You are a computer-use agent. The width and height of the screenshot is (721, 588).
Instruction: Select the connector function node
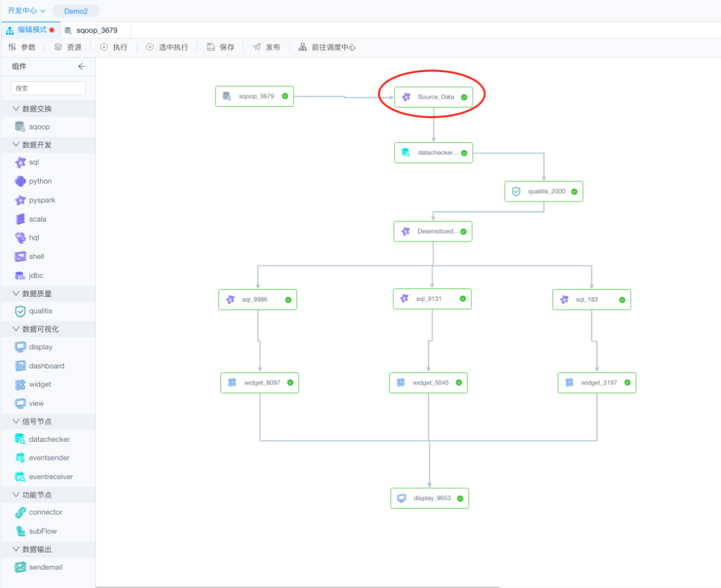45,513
